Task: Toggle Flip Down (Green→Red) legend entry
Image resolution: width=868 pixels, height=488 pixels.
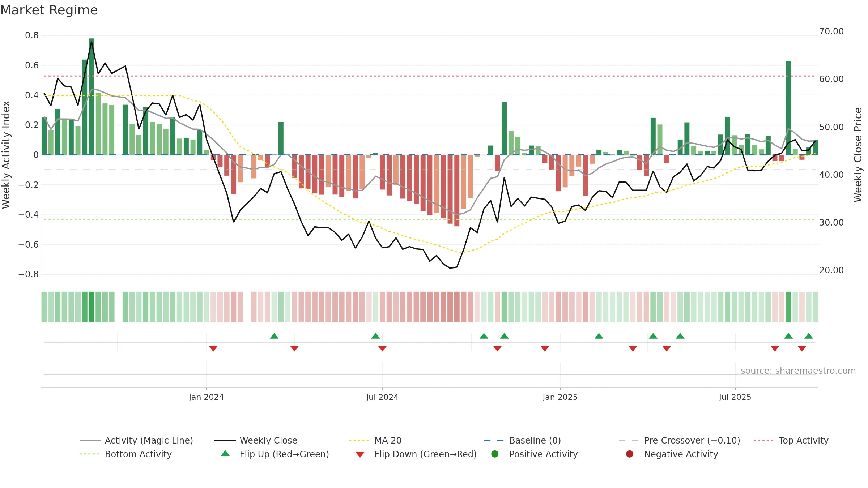Action: click(416, 454)
